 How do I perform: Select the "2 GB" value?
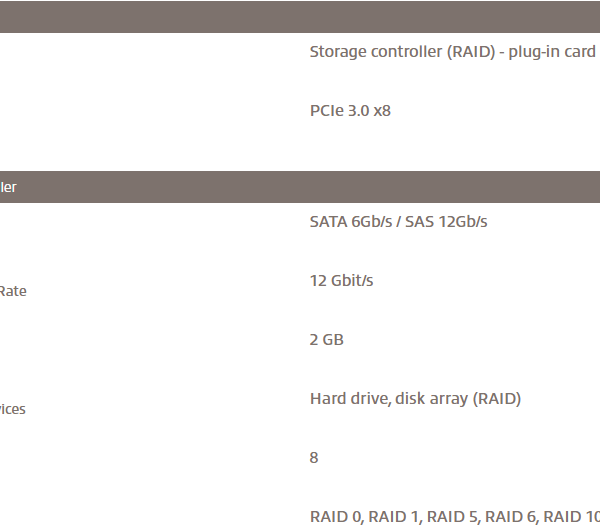(x=326, y=340)
